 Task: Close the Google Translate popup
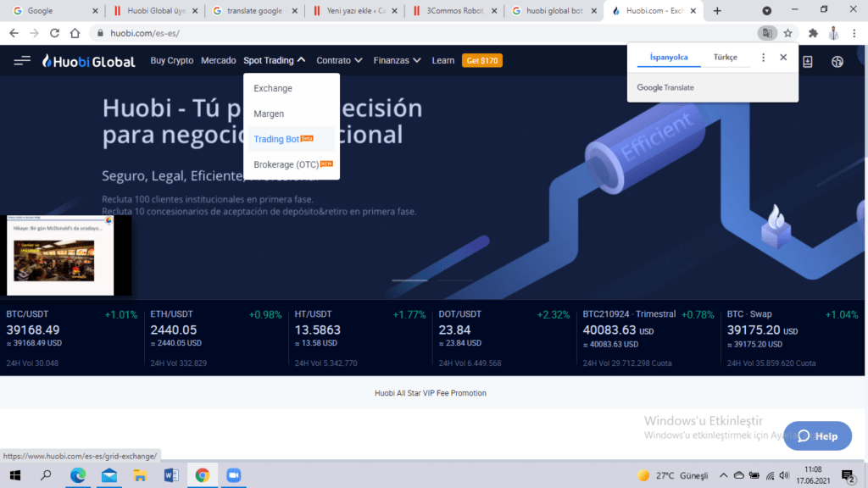(x=783, y=58)
